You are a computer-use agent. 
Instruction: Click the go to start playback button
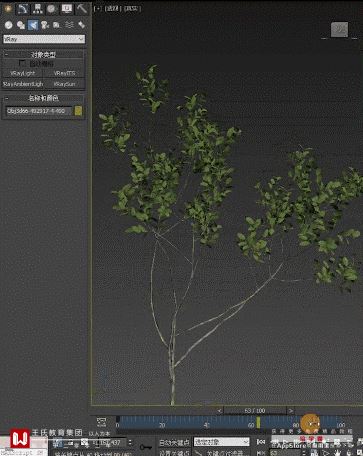click(261, 442)
